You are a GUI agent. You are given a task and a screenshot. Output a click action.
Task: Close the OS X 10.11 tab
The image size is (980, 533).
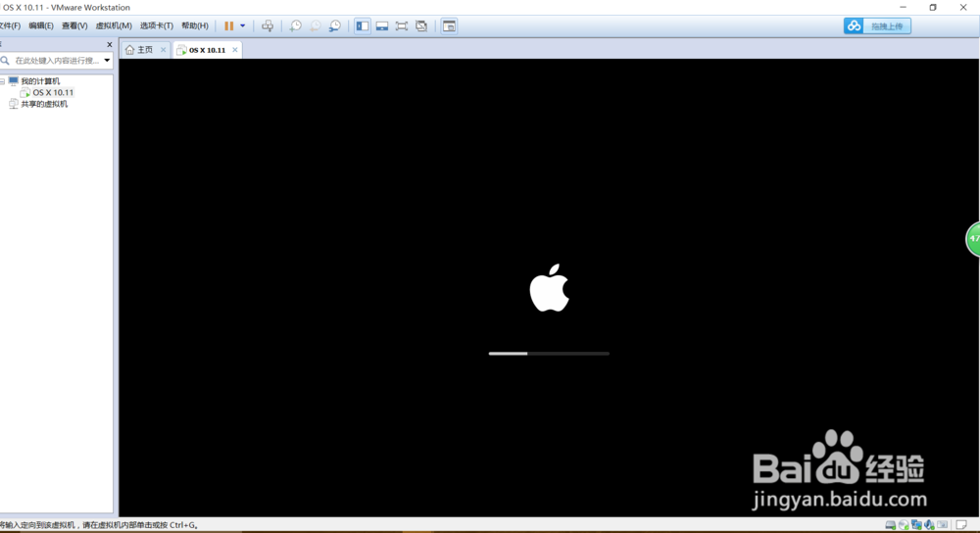235,49
